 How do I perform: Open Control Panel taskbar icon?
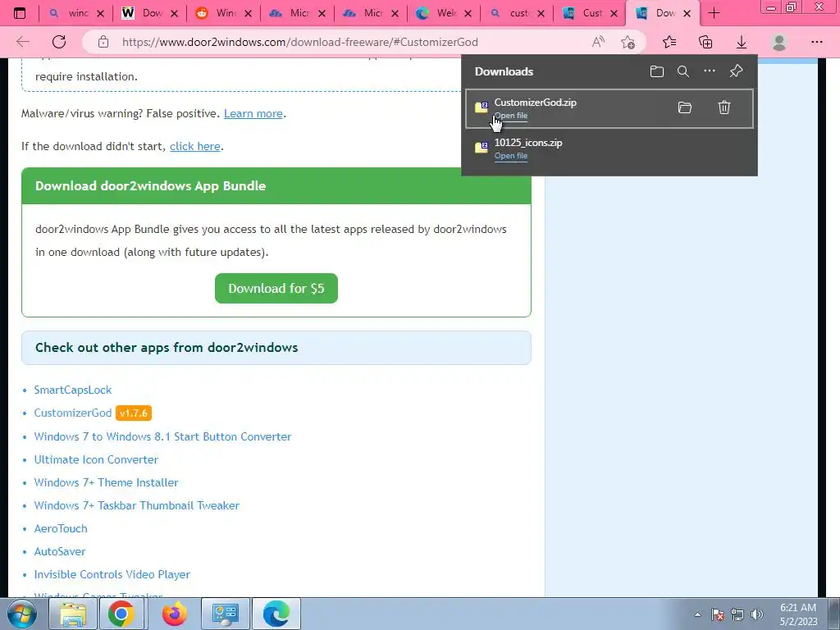225,614
